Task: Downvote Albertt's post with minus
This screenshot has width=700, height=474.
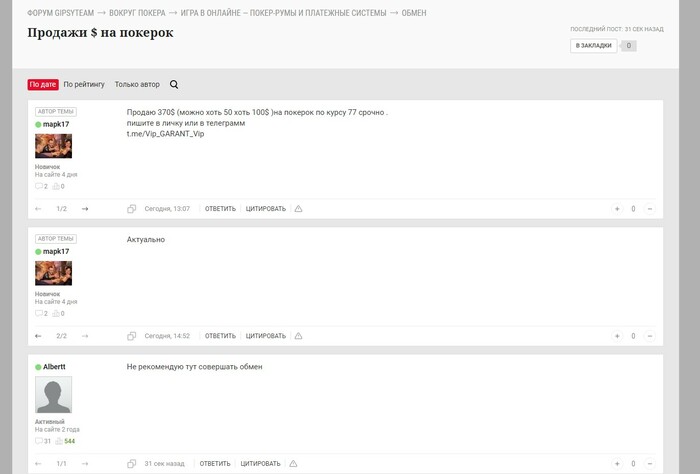Action: (650, 464)
